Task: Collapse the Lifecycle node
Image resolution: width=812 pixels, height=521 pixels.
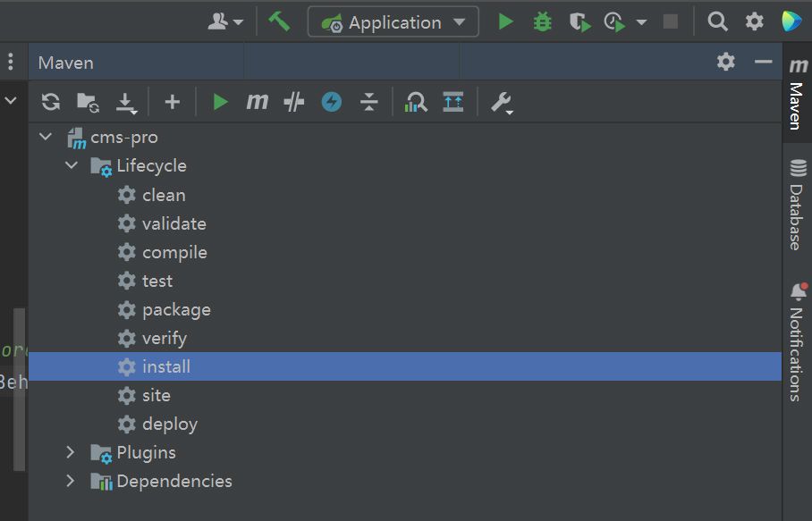Action: click(72, 165)
